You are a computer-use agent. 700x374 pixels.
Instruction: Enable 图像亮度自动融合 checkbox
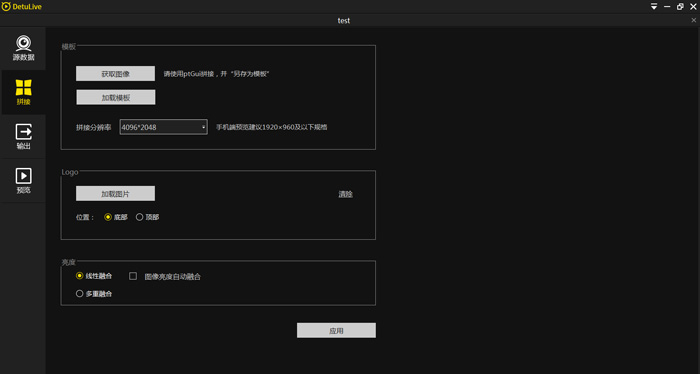133,276
